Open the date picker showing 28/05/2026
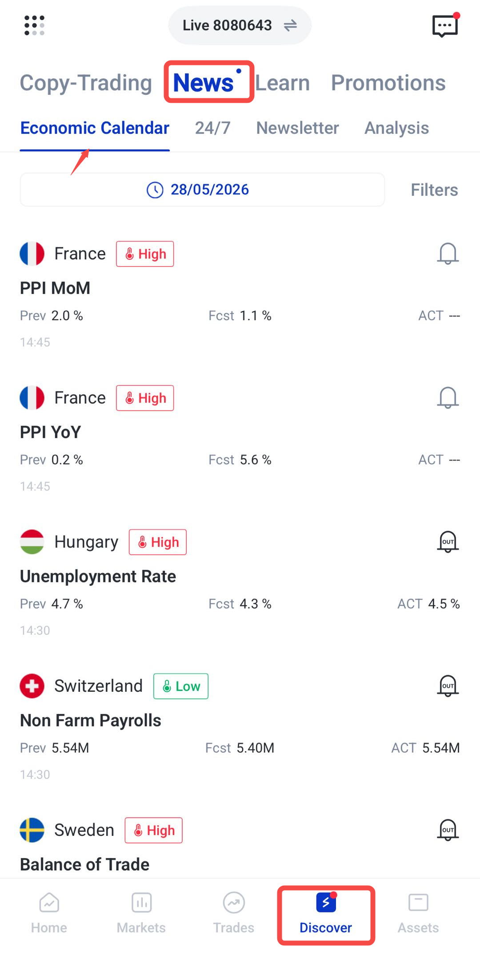Screen dimensions: 480x980 tap(202, 190)
